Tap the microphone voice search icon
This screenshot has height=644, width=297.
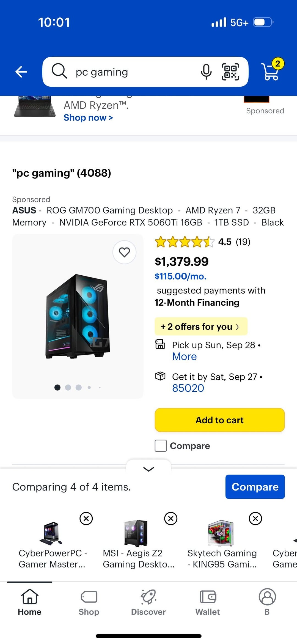coord(206,72)
